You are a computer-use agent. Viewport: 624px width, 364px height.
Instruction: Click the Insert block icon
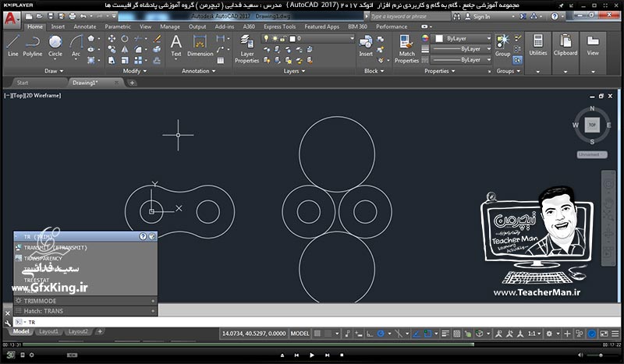[x=366, y=45]
